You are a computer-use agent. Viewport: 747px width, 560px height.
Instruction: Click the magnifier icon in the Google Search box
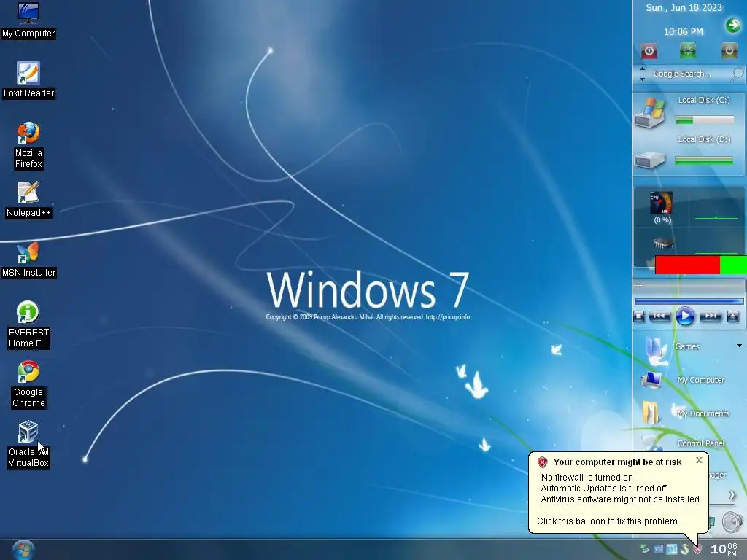pos(737,74)
